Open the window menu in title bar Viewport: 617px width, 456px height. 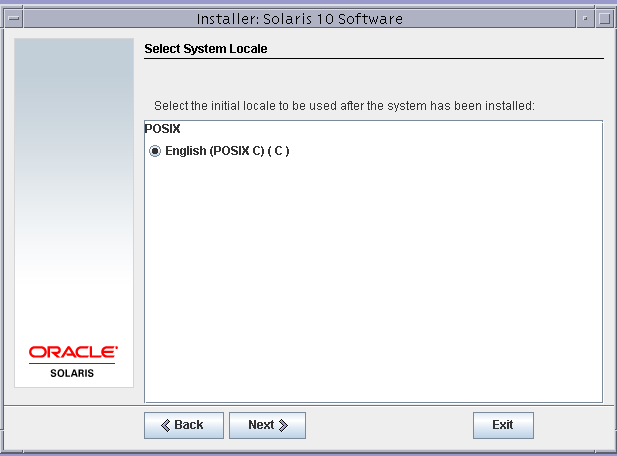point(14,18)
